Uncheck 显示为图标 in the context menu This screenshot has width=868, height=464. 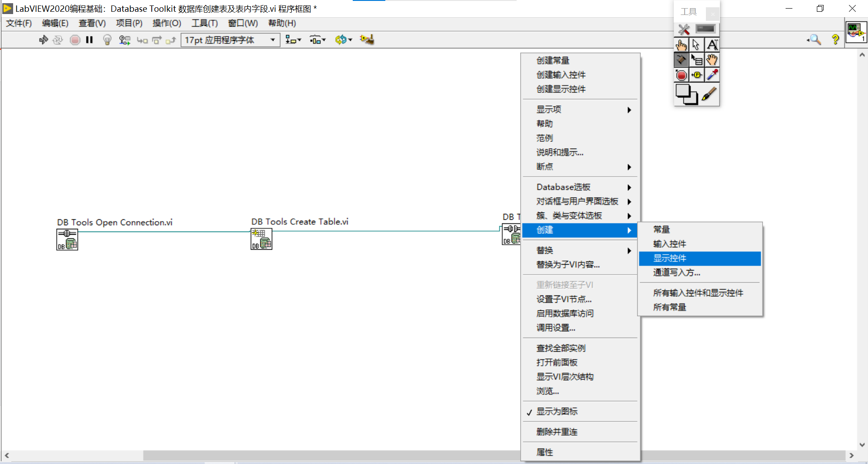click(558, 411)
